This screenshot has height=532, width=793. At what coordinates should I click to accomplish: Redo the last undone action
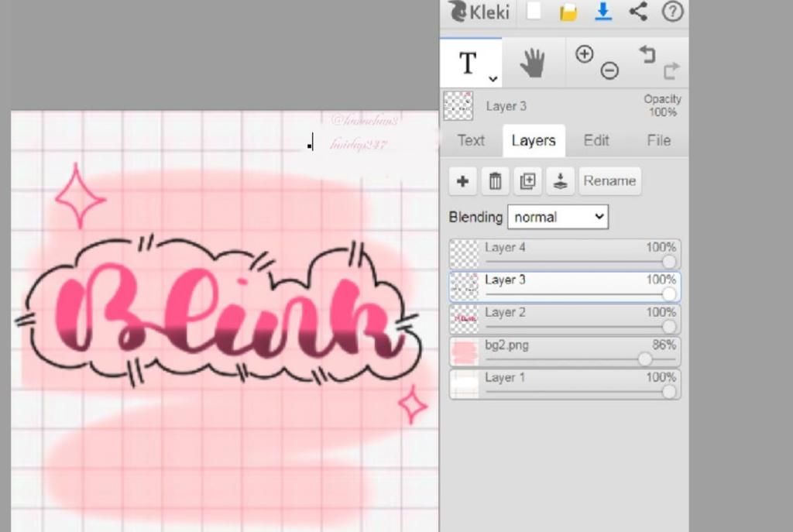click(x=671, y=70)
